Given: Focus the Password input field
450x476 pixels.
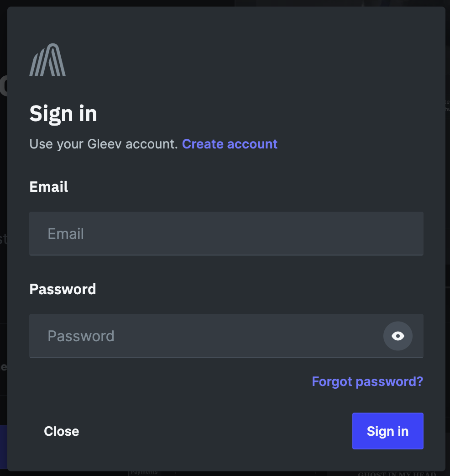Looking at the screenshot, I should pyautogui.click(x=205, y=336).
